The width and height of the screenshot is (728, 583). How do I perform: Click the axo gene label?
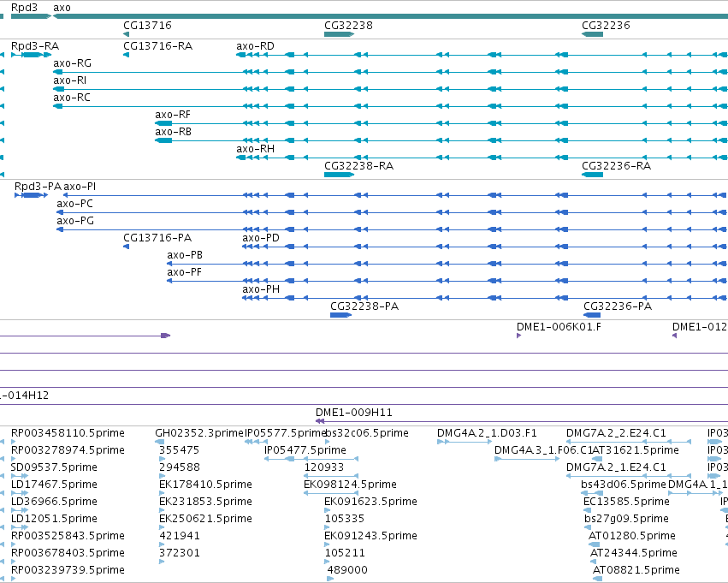pos(62,8)
